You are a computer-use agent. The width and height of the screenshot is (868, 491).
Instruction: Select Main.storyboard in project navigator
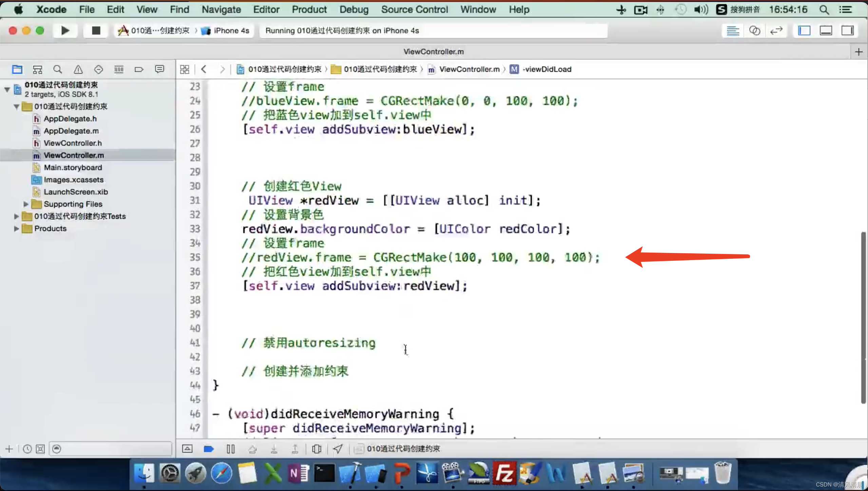tap(73, 167)
